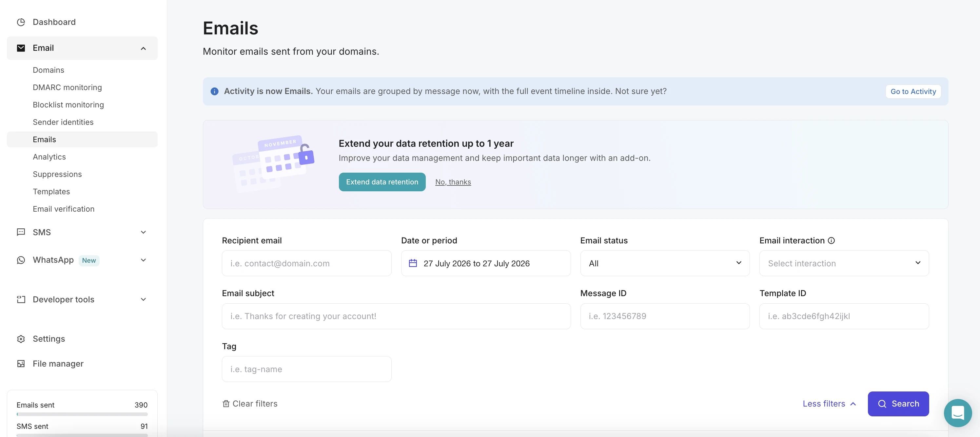The image size is (980, 437).
Task: Click Extend data retention button
Action: pyautogui.click(x=382, y=182)
